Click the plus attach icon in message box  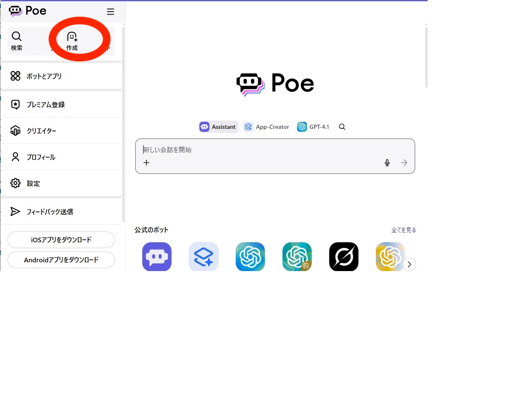click(x=146, y=163)
